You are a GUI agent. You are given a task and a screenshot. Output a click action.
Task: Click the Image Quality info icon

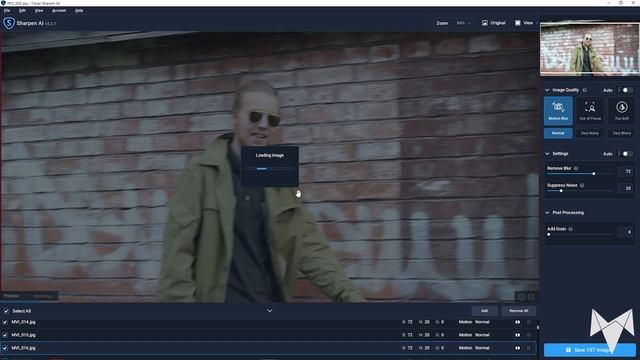(x=584, y=90)
